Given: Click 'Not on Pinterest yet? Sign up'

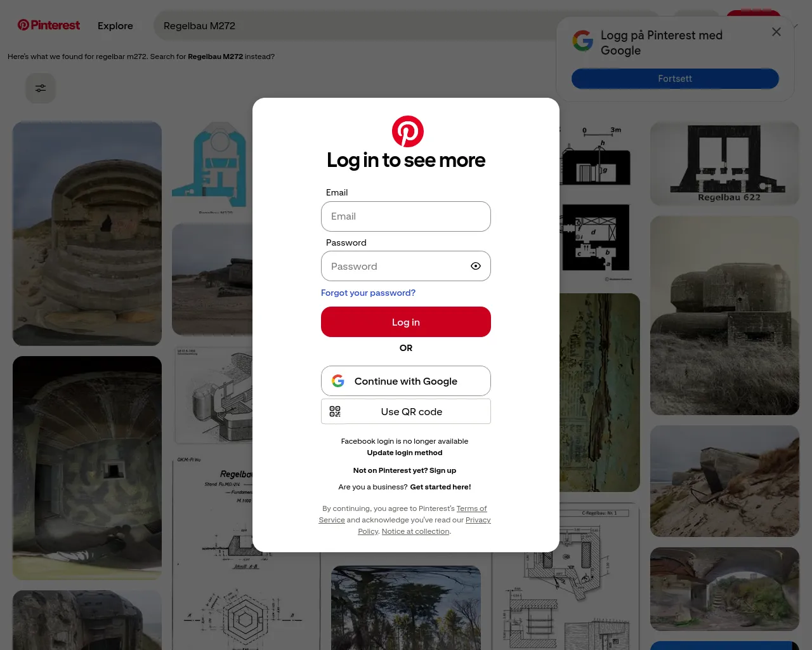Looking at the screenshot, I should point(405,470).
